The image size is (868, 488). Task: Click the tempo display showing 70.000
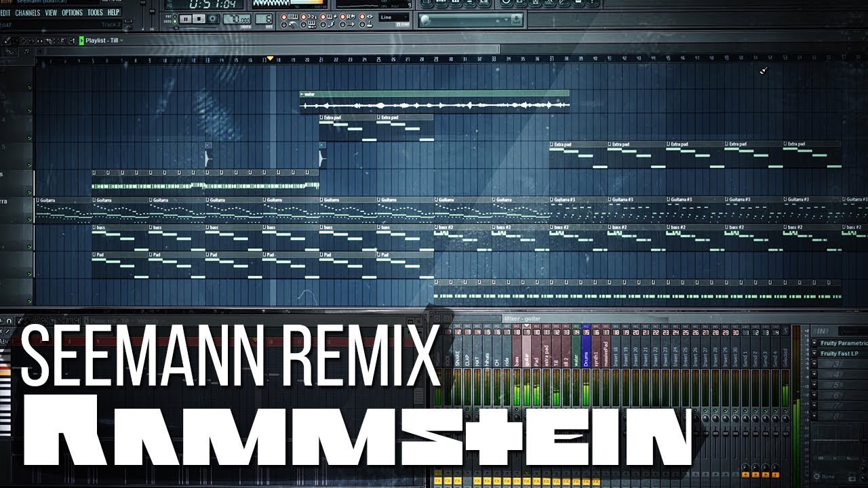click(237, 19)
